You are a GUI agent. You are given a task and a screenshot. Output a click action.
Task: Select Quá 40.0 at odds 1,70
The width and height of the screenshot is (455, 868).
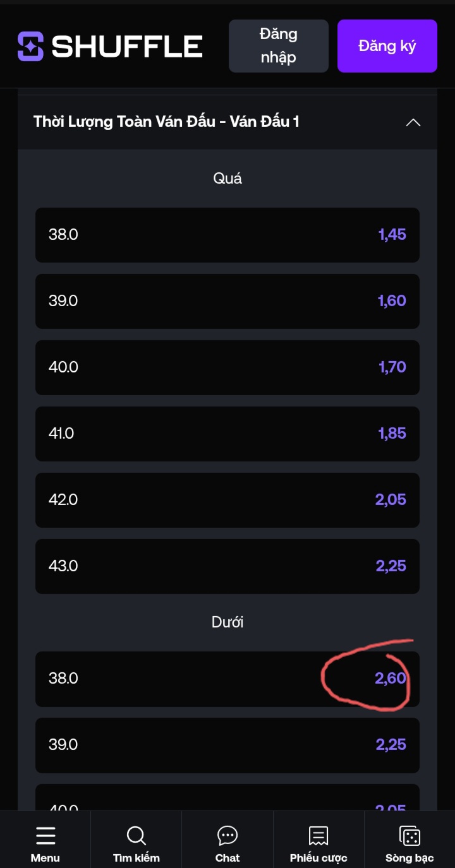tap(227, 367)
